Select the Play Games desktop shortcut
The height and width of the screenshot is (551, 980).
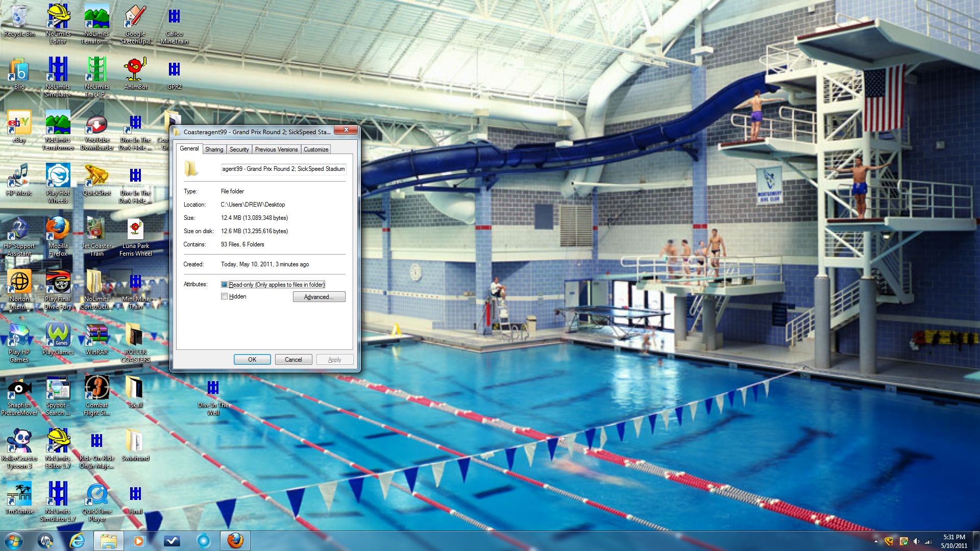click(58, 339)
